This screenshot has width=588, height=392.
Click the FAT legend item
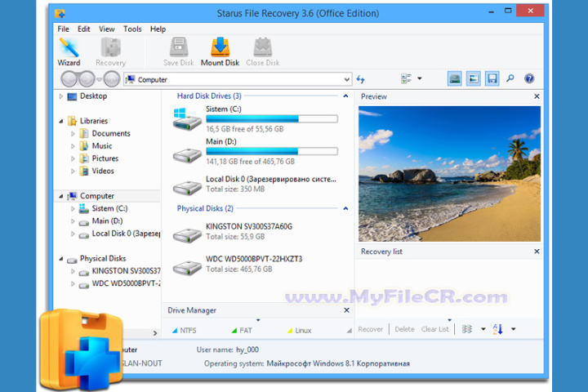point(242,331)
